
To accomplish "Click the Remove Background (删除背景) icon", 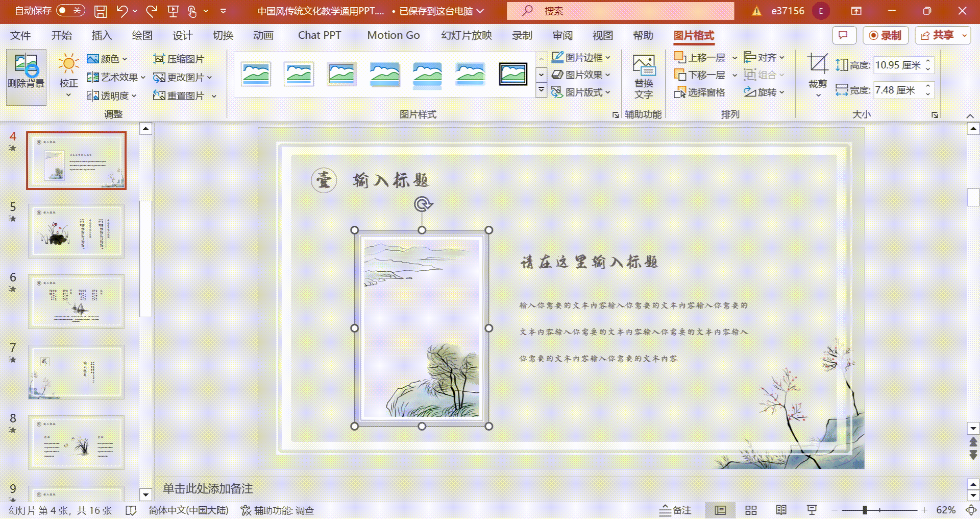I will 26,72.
